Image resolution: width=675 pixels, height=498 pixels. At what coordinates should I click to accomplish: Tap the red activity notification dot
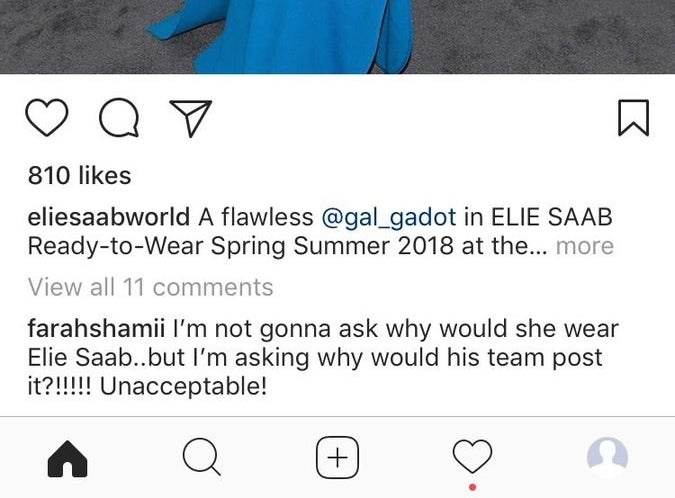(x=472, y=487)
